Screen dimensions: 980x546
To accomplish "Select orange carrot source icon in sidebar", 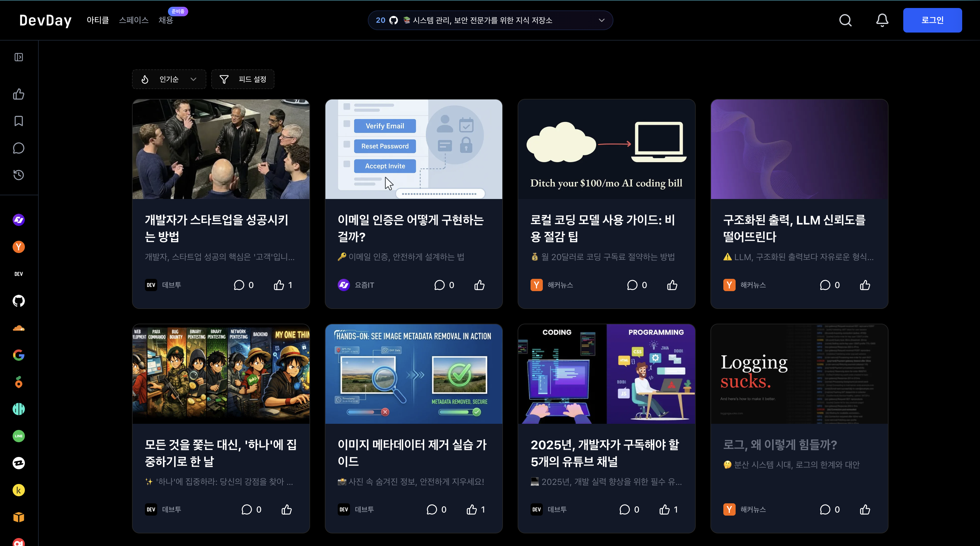I will [19, 382].
